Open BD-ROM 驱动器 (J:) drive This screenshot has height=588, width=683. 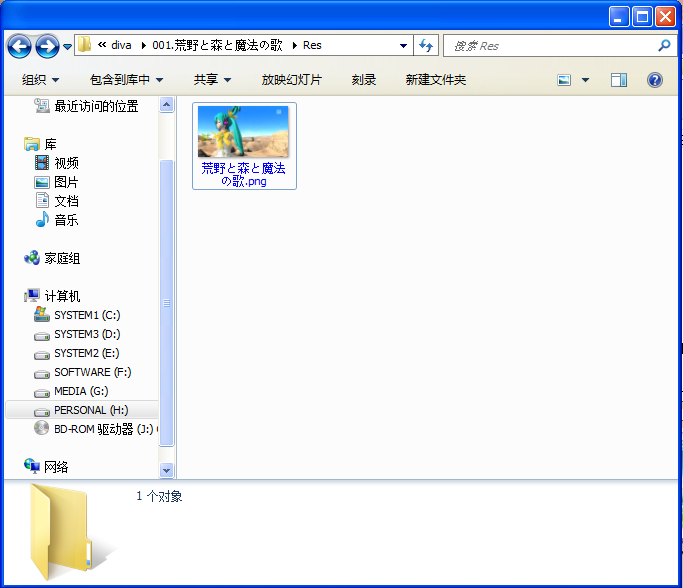104,429
